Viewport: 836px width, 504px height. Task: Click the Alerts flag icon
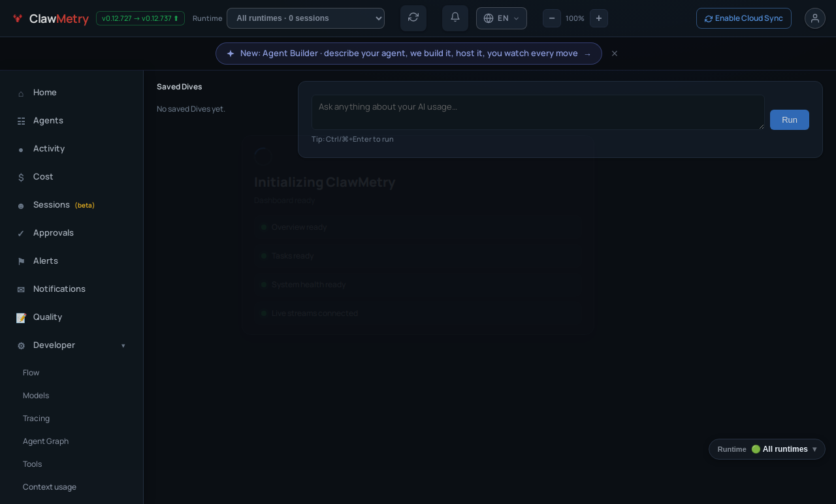coord(21,262)
